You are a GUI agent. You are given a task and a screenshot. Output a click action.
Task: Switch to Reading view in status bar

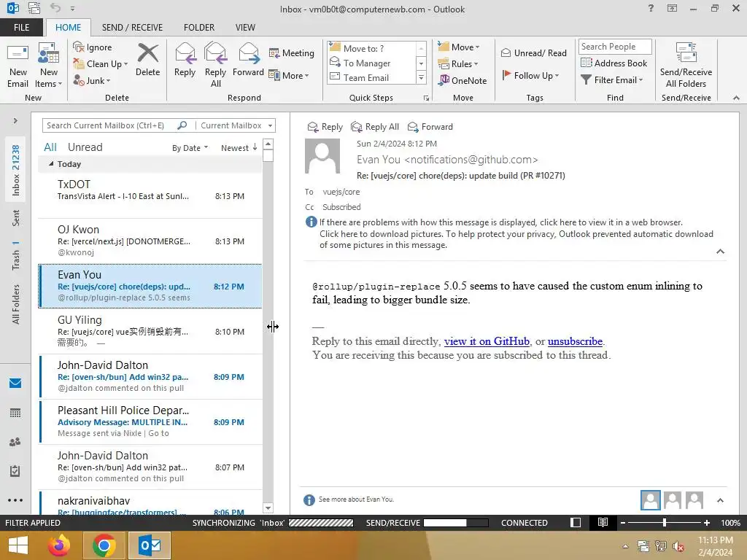(603, 522)
